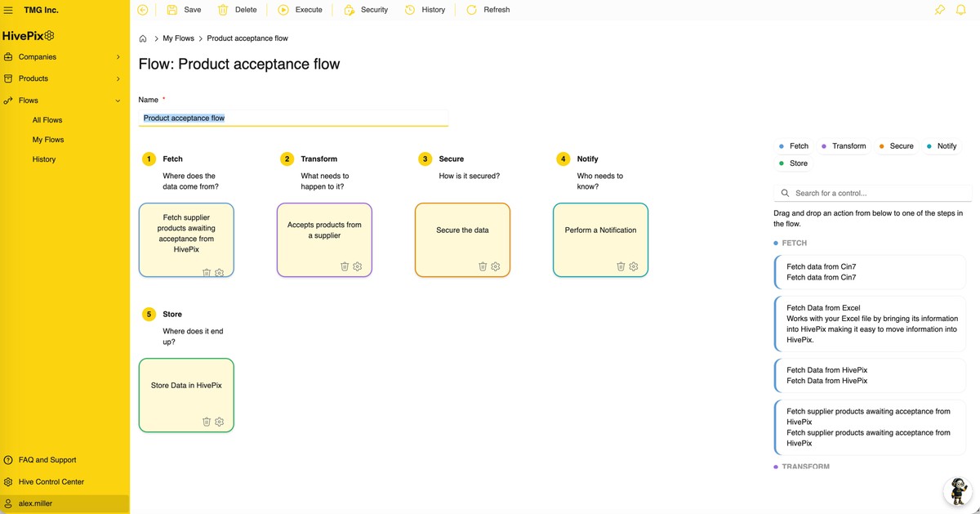Filter controls by the Store chip

pyautogui.click(x=793, y=163)
